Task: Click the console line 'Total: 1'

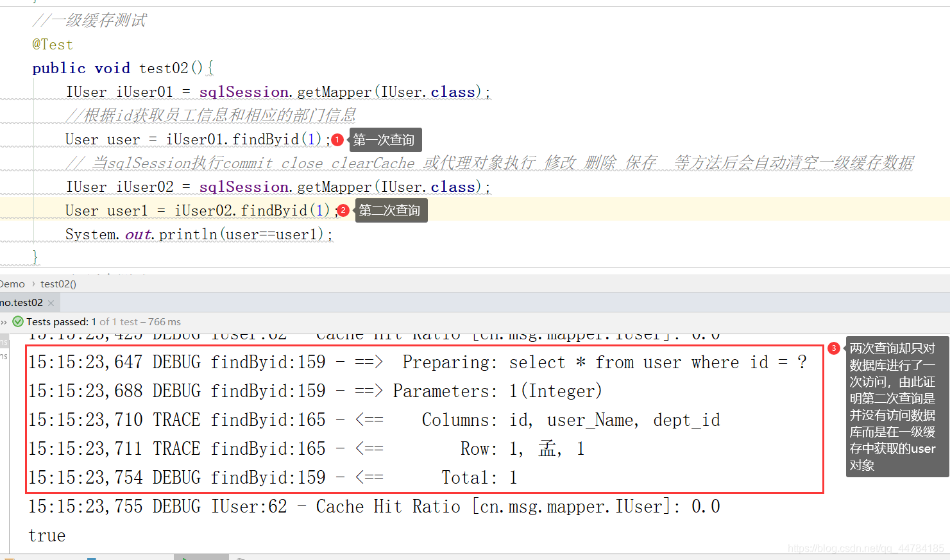Action: coord(273,478)
